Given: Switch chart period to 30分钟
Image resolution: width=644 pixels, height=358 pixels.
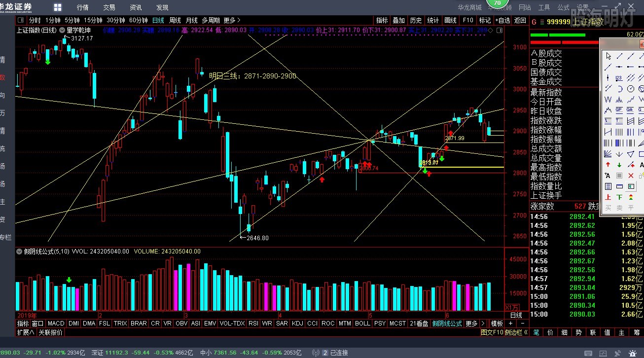Looking at the screenshot, I should pos(116,20).
